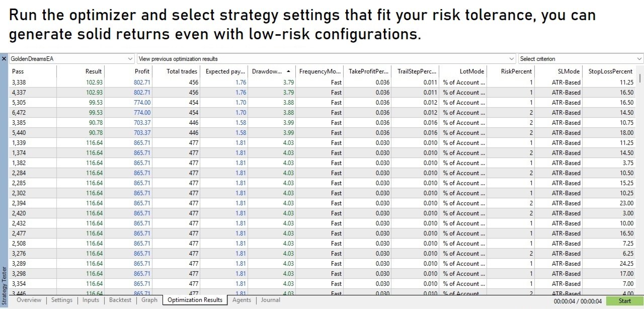Open the Backtest tab
Screen dimensions: 644x309
pos(120,300)
